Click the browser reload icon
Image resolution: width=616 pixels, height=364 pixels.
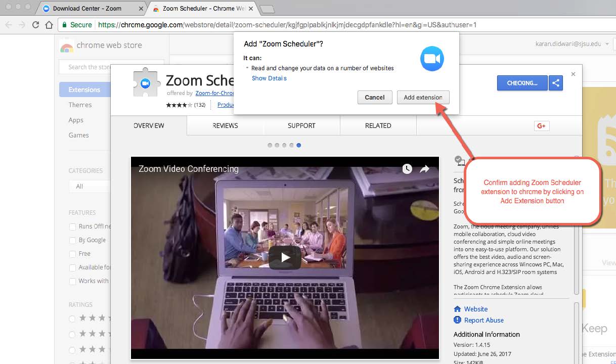pos(35,23)
